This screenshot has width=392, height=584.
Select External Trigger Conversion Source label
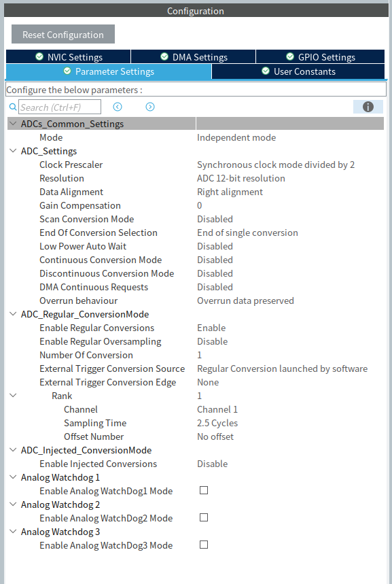(112, 368)
